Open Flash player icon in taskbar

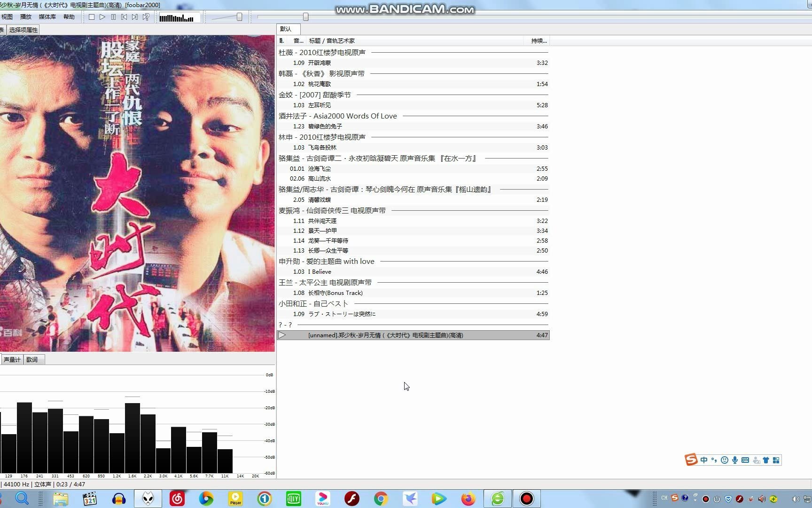[352, 499]
